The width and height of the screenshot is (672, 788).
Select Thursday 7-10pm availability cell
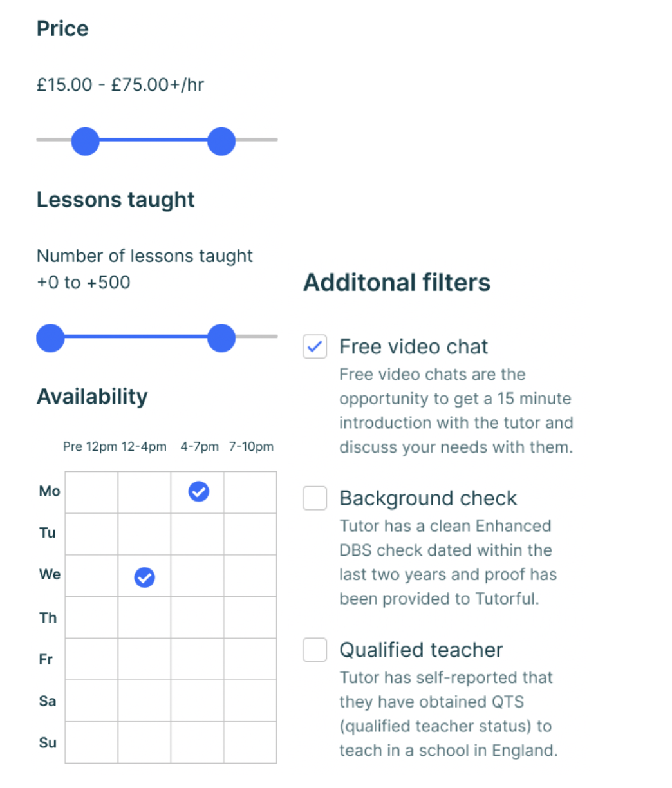pos(250,617)
